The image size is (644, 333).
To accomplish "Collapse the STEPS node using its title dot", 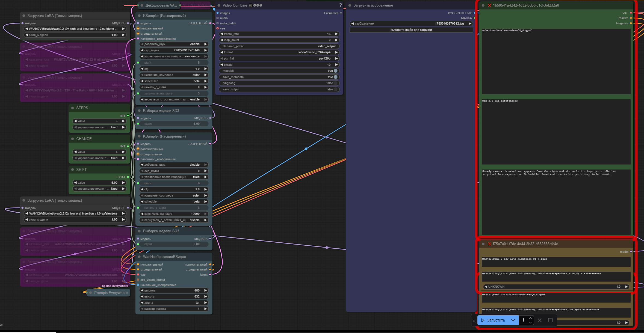I will tap(73, 108).
